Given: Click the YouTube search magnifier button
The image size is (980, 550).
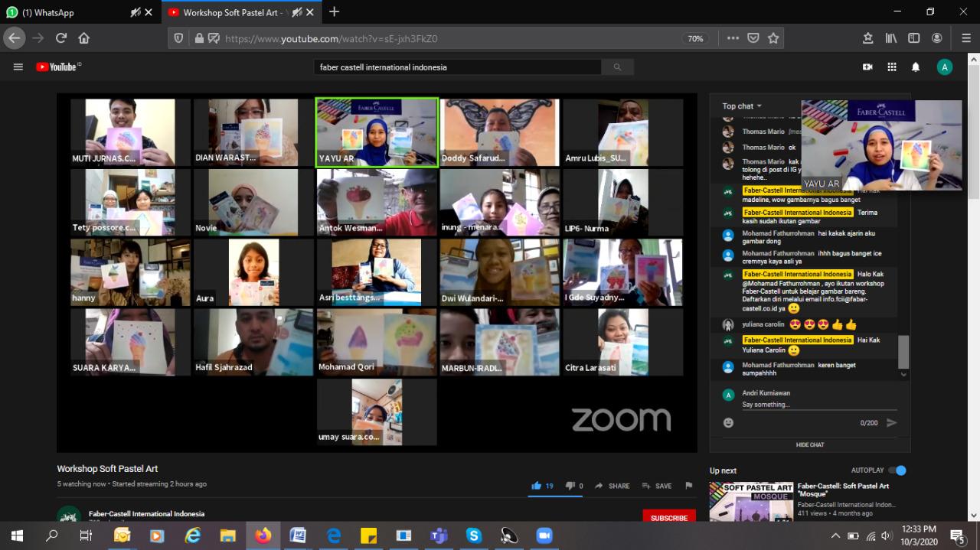Looking at the screenshot, I should pyautogui.click(x=617, y=67).
